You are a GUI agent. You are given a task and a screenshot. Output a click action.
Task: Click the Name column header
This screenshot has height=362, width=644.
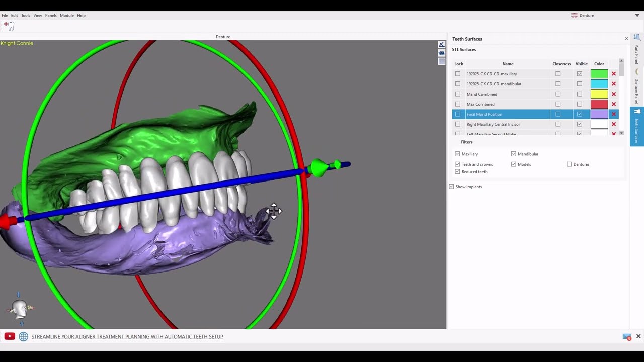(x=508, y=64)
